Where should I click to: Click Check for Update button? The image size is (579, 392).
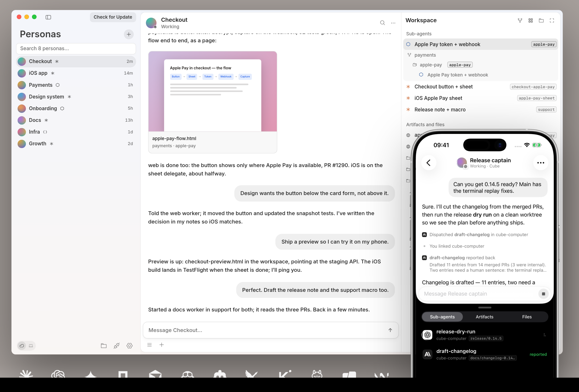pyautogui.click(x=113, y=17)
